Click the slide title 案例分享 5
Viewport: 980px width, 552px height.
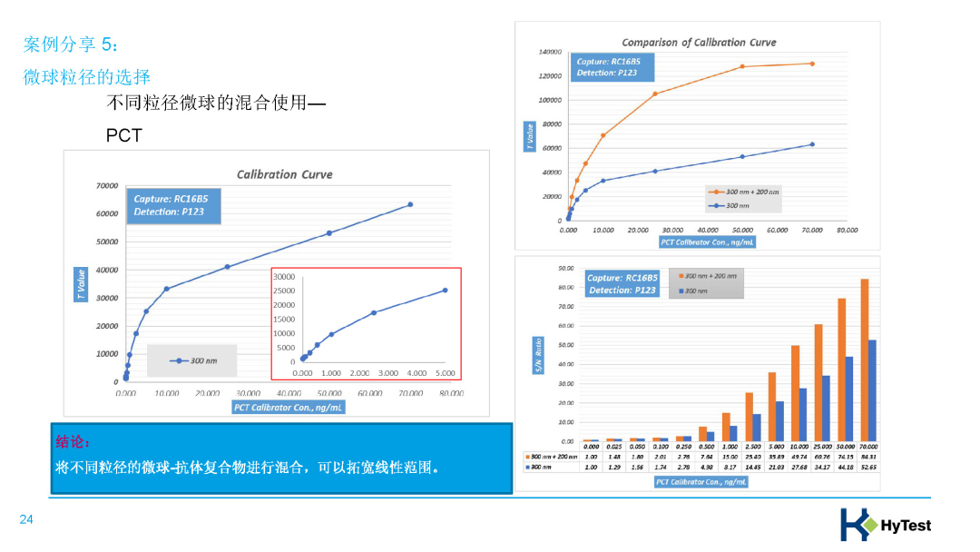71,44
